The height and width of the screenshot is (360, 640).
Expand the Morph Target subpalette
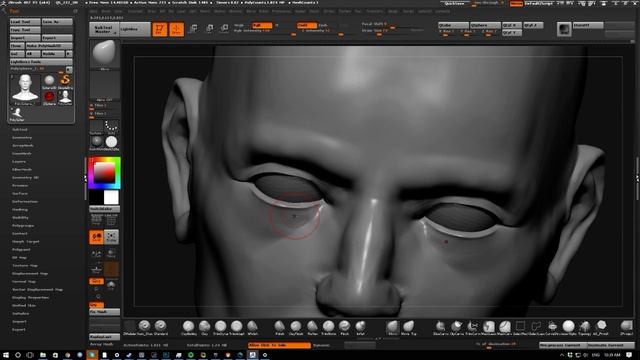pyautogui.click(x=25, y=242)
